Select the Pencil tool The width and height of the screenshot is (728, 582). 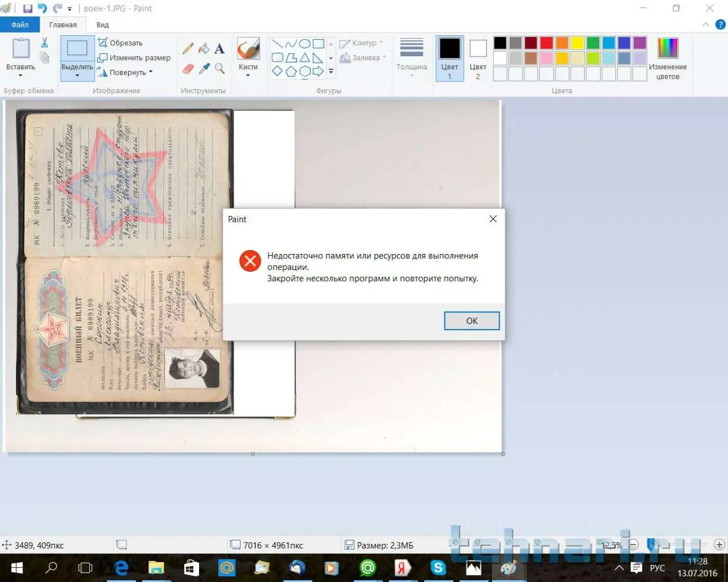(188, 49)
